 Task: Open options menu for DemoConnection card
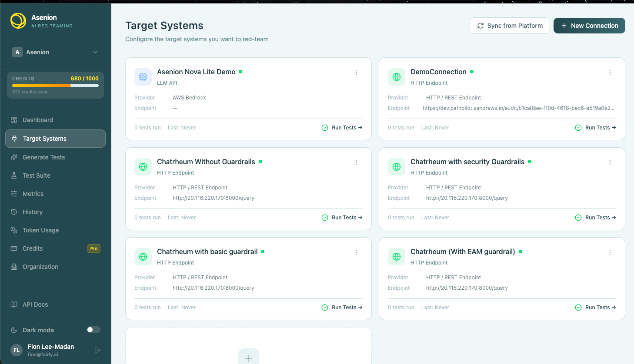[610, 73]
